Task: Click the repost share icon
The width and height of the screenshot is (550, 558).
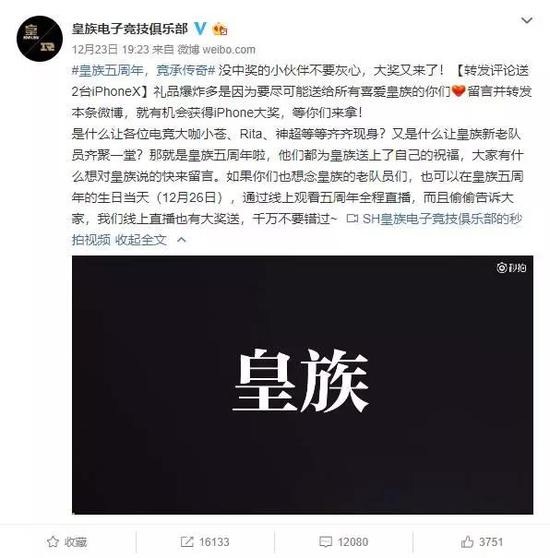Action: [x=187, y=542]
